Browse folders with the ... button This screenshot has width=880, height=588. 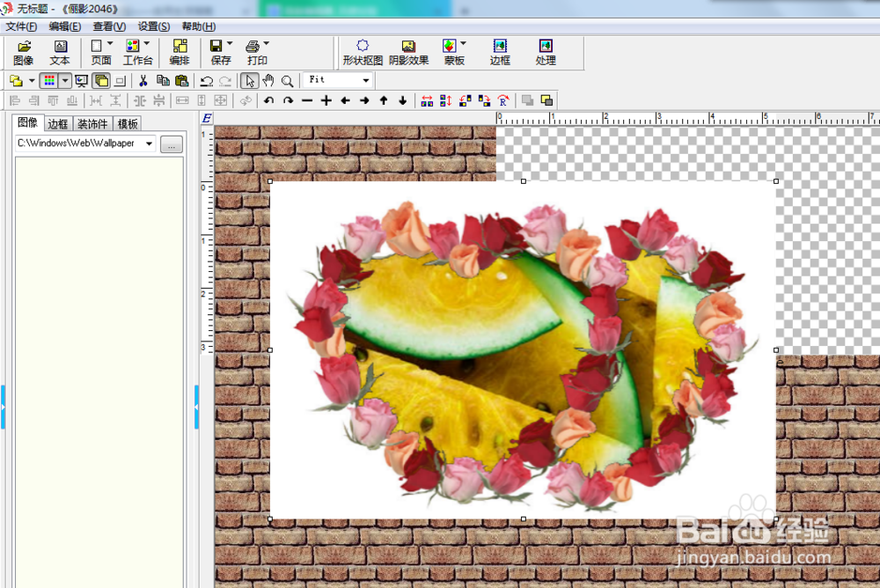[x=172, y=144]
